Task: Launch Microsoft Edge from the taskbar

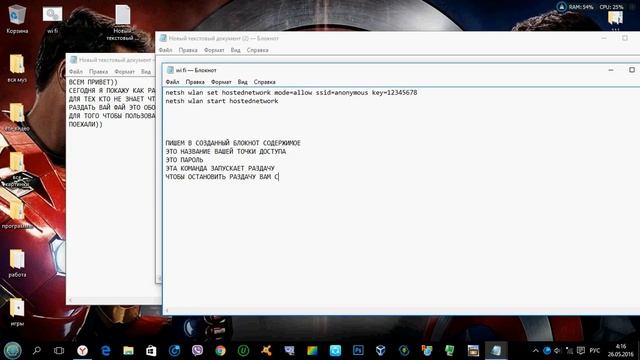Action: [106, 350]
